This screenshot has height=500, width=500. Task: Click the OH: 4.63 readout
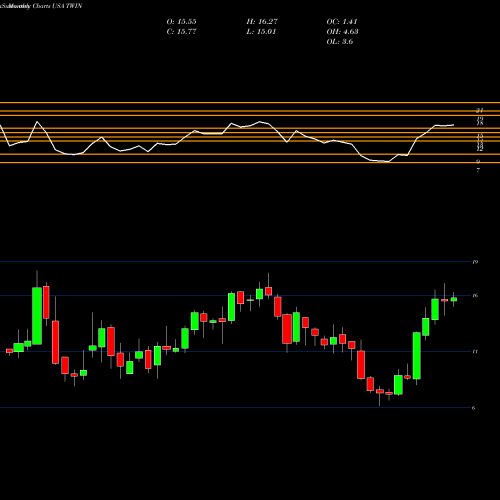342,32
